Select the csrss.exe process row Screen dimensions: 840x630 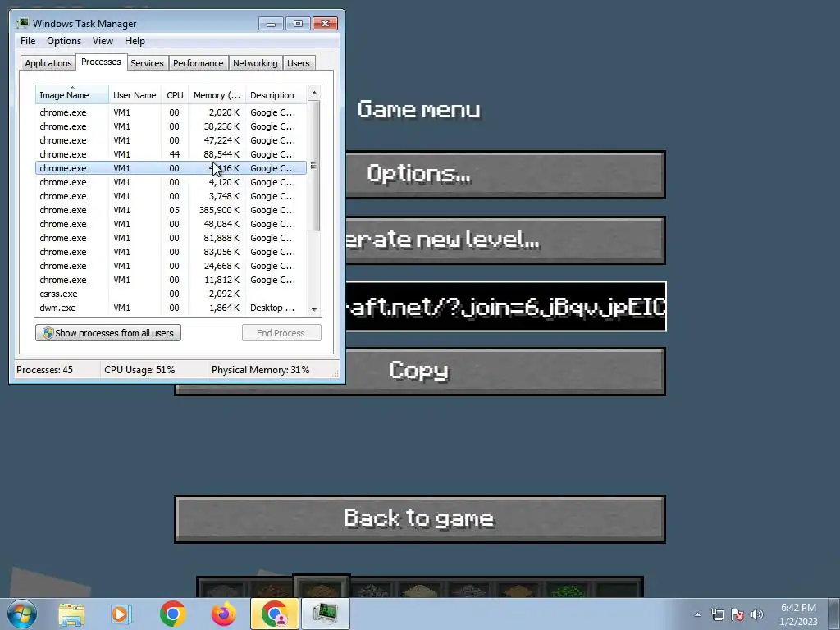click(171, 294)
